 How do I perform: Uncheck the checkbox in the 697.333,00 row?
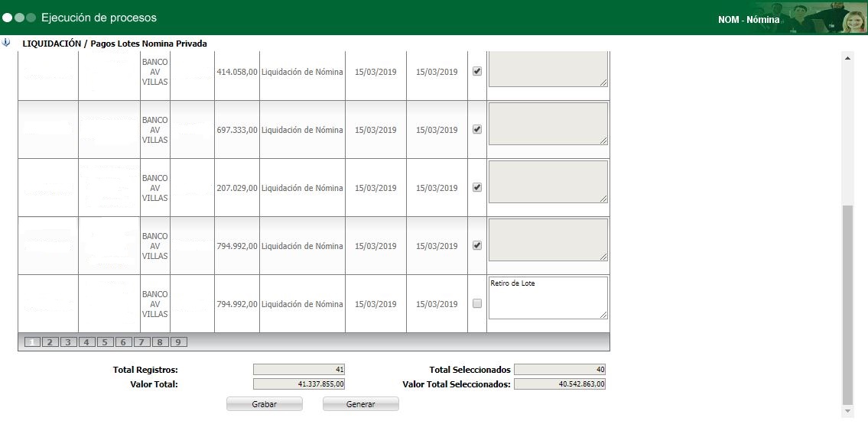(477, 129)
